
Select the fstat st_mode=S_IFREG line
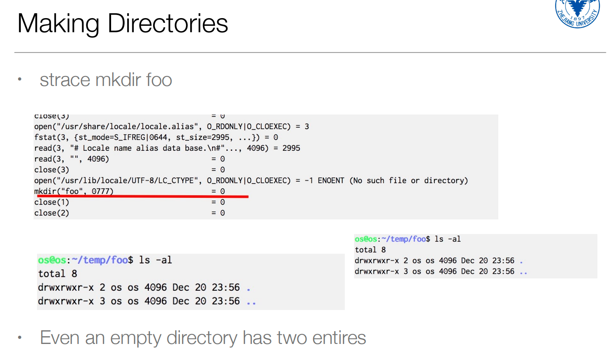(x=156, y=137)
